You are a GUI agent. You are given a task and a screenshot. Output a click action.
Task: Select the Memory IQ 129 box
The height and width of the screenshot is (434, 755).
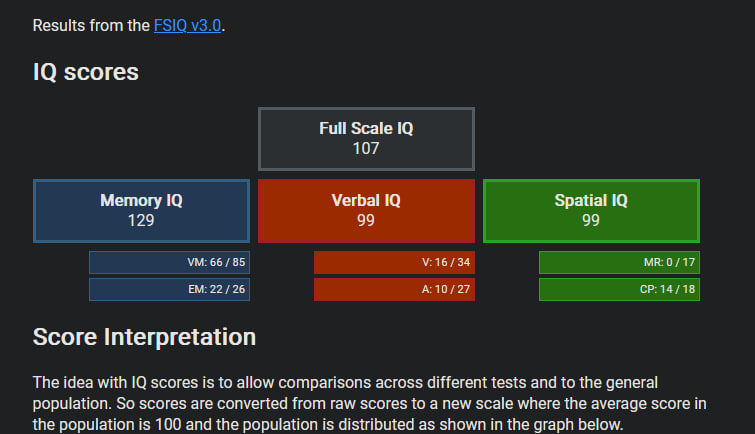pos(142,211)
